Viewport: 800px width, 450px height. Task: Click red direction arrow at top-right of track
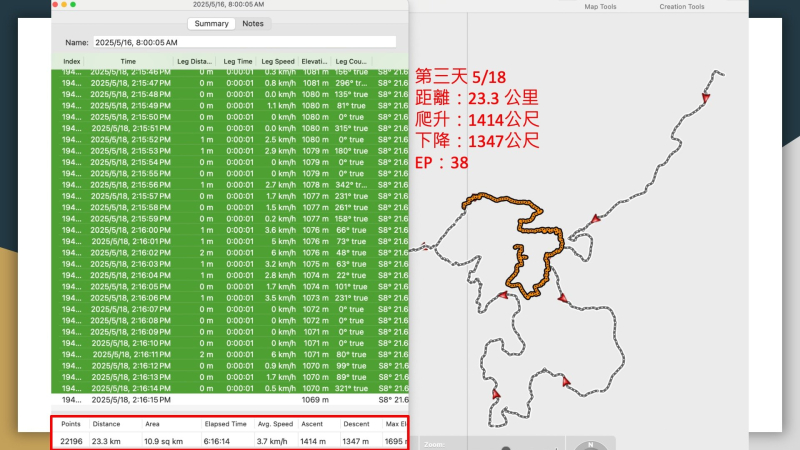pyautogui.click(x=705, y=98)
